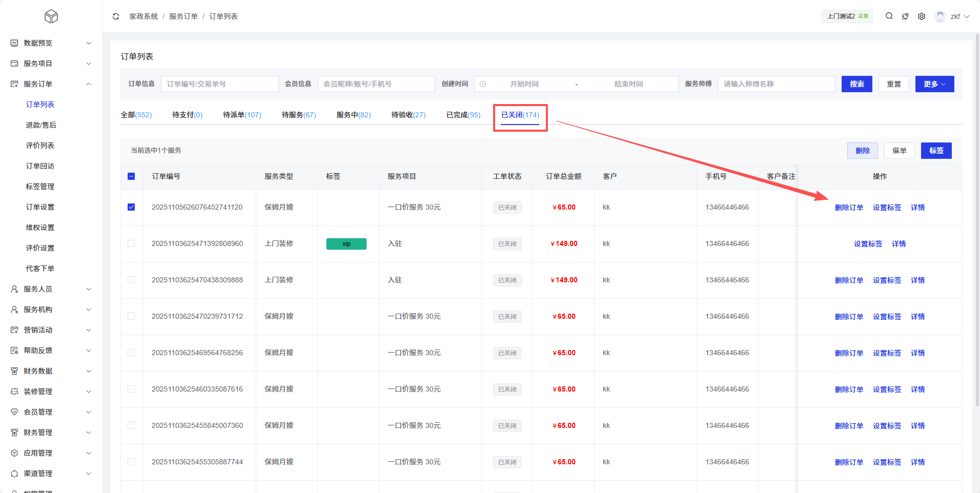Switch to the 待派单 tab

[242, 115]
